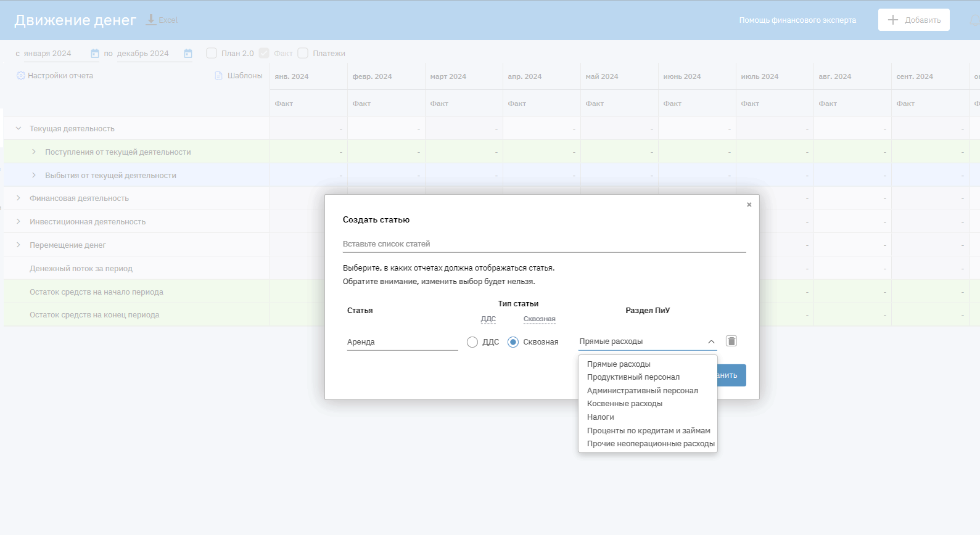Expand Инвестиционная деятельность section
This screenshot has width=980, height=535.
pos(19,221)
